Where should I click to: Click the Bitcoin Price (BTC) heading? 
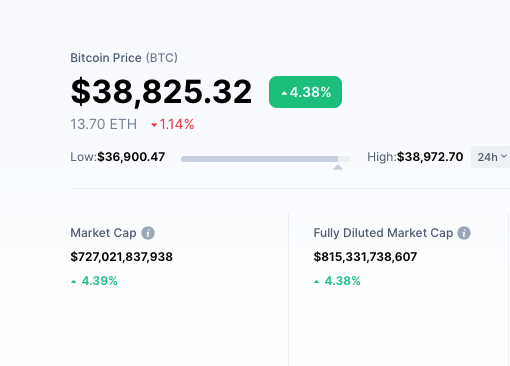click(124, 58)
